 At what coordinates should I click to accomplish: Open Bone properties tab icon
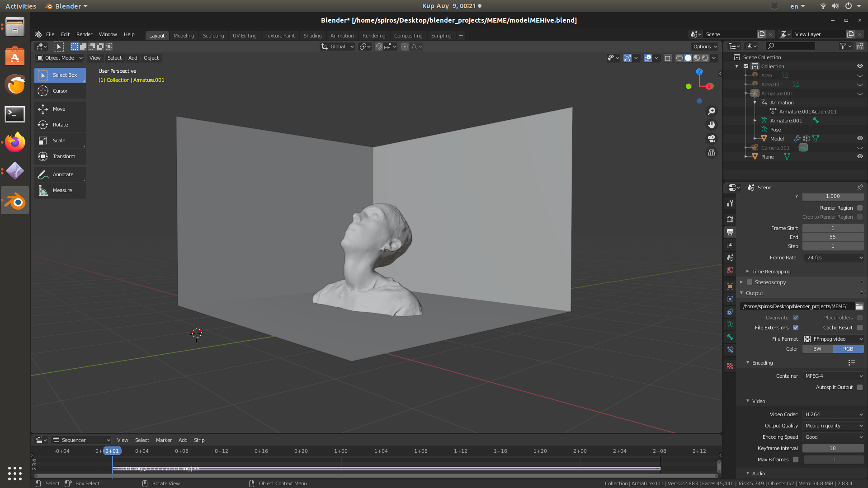coord(730,337)
